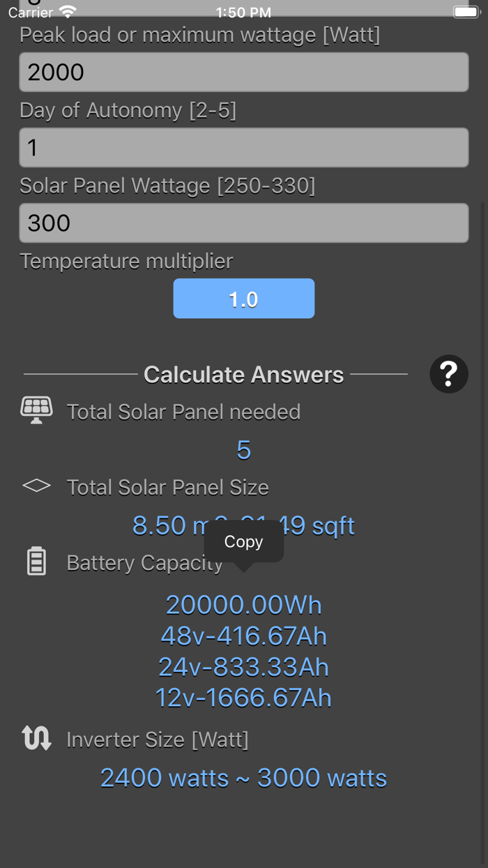This screenshot has height=868, width=488.
Task: Tap the blue 20000.00Wh battery capacity value
Action: [x=243, y=604]
